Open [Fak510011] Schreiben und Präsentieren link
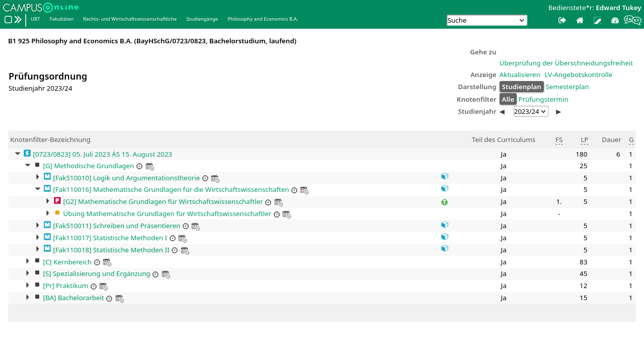The height and width of the screenshot is (348, 644). coord(117,226)
